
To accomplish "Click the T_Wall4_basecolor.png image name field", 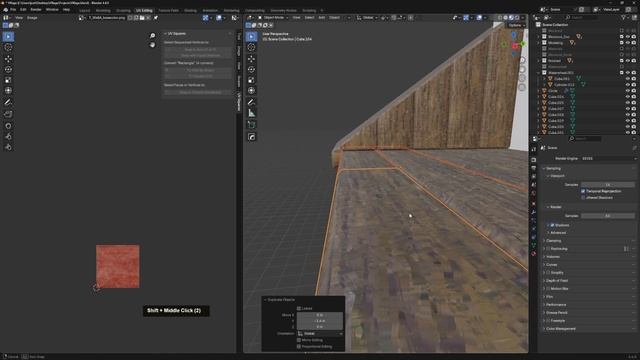I will (107, 18).
